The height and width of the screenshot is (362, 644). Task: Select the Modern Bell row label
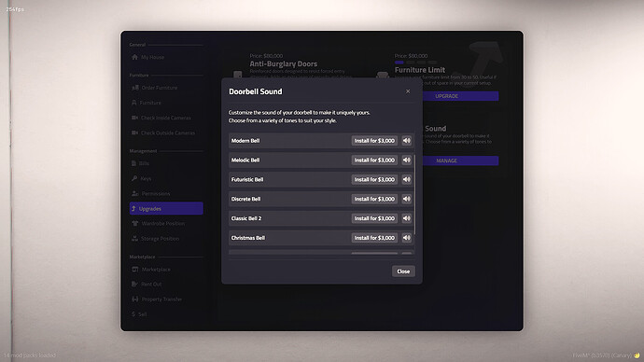tap(245, 140)
